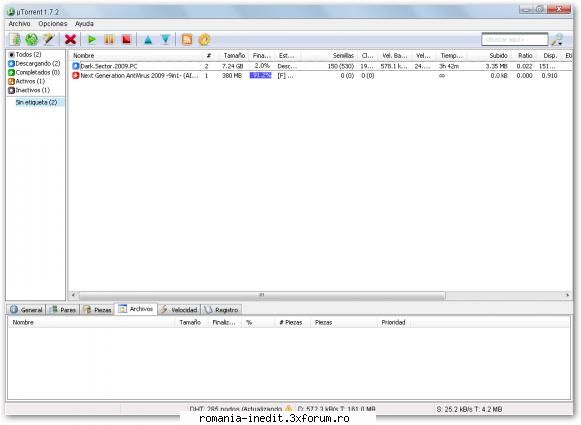The height and width of the screenshot is (425, 581).
Task: Click the download speed D: readout in the status bar
Action: pos(336,409)
